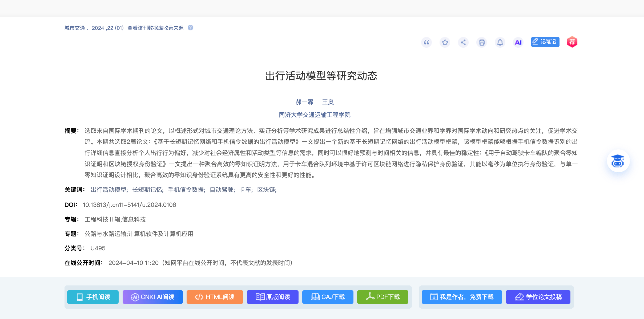Open 手机阅读 mobile reading

point(93,297)
